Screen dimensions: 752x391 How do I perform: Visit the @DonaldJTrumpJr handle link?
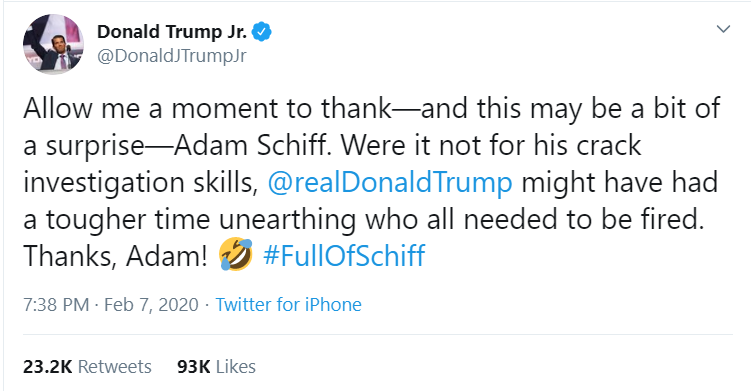click(x=172, y=56)
